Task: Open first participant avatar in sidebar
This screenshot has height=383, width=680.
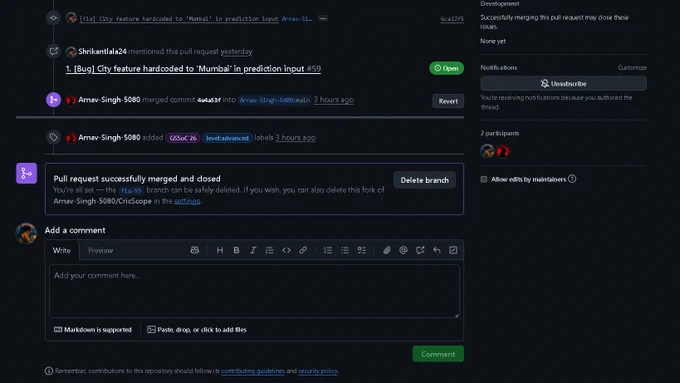Action: tap(487, 151)
